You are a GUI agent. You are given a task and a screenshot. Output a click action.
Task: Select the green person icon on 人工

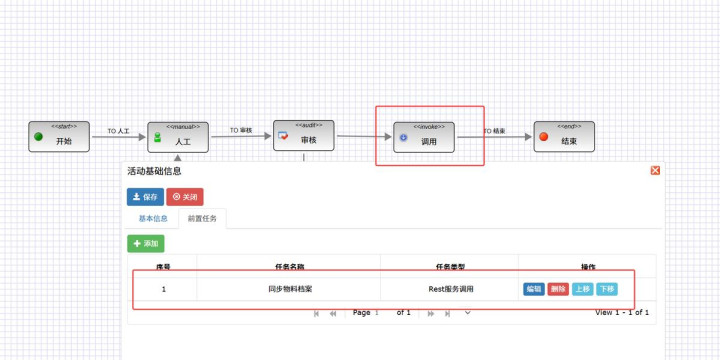(x=158, y=137)
